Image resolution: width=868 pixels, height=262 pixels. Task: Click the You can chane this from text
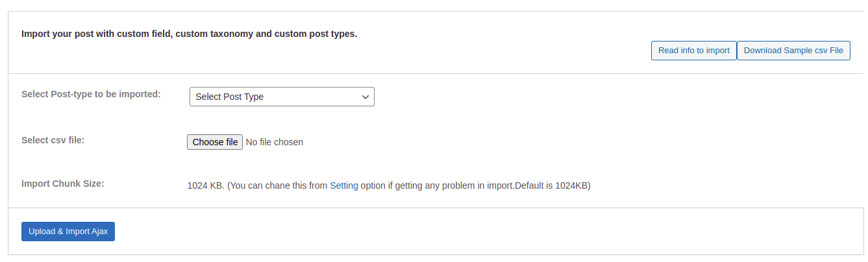[279, 185]
